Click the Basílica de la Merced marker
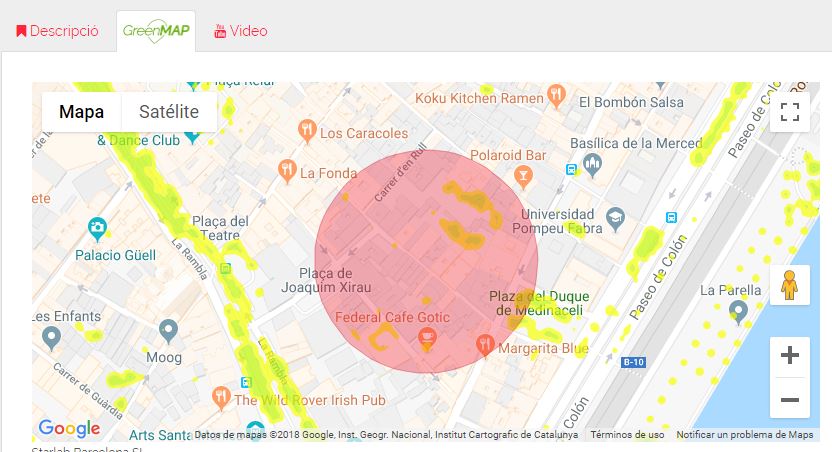Viewport: 832px width, 452px height. (x=592, y=165)
